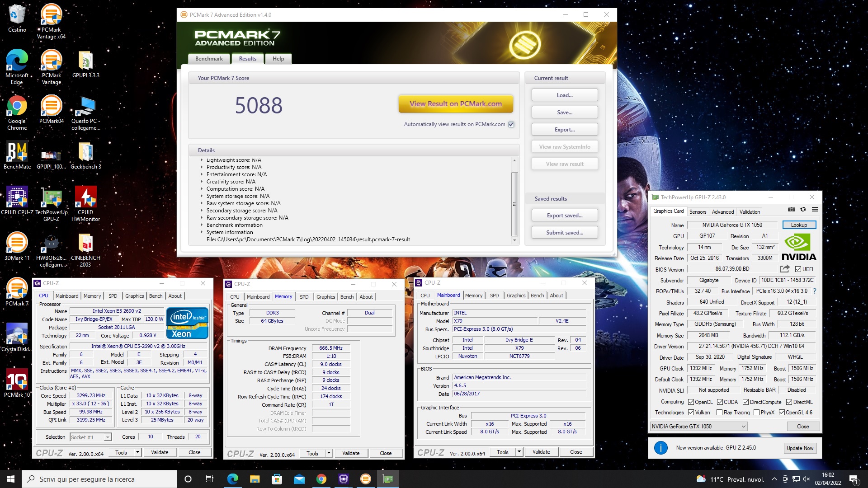Take GPU-Z screenshot with camera icon
This screenshot has height=488, width=868.
click(x=791, y=209)
